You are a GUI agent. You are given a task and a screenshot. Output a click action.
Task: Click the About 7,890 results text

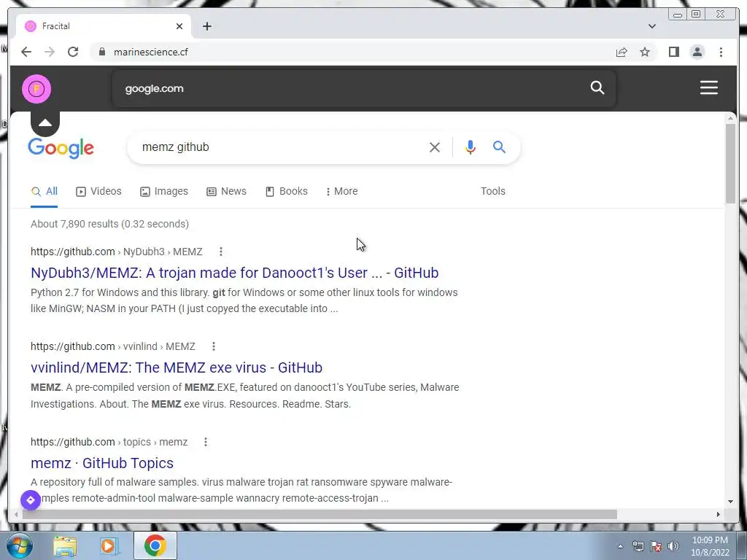109,224
